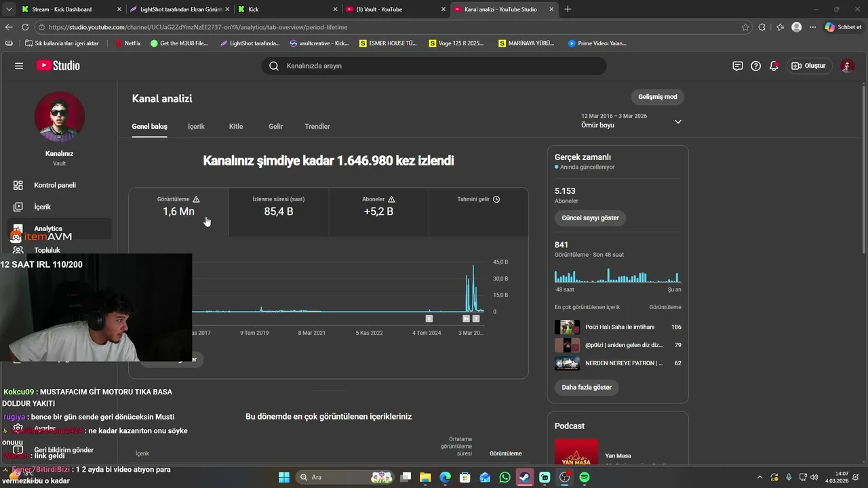Click the @p0izi aniden gelen diz video thumbnail
The height and width of the screenshot is (488, 868).
point(567,345)
